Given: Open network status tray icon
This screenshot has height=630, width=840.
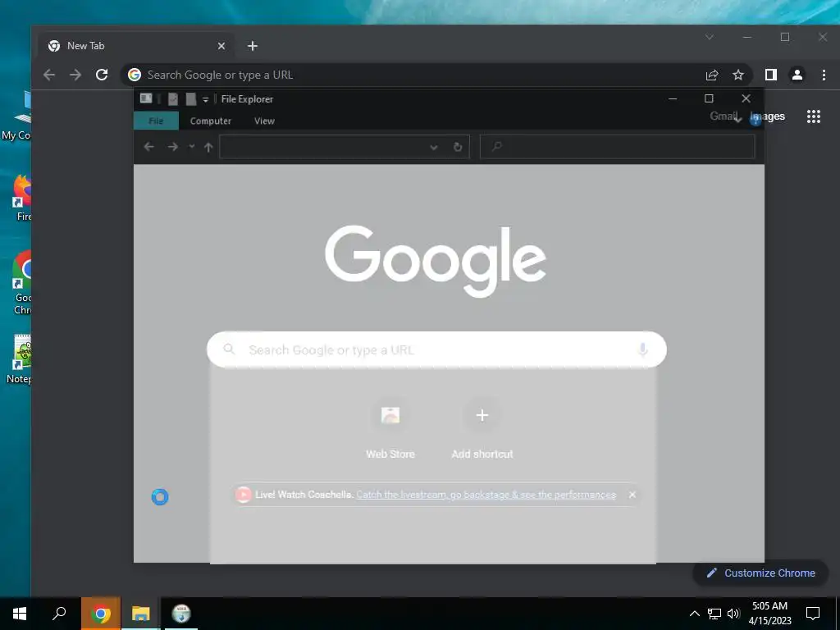Looking at the screenshot, I should point(714,614).
